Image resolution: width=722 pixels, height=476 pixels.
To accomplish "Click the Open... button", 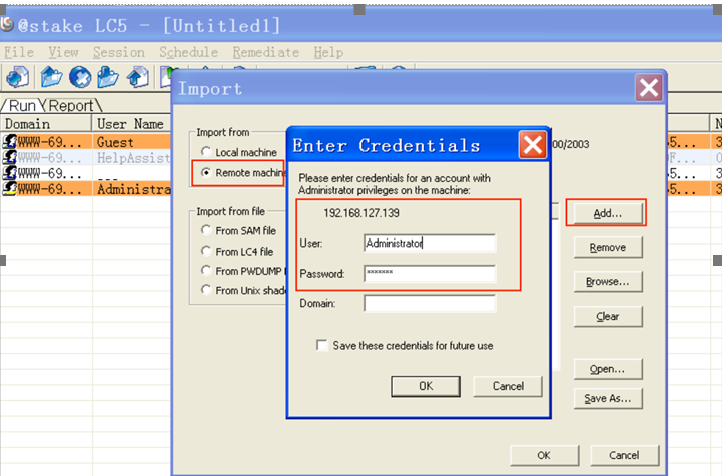I will [607, 369].
